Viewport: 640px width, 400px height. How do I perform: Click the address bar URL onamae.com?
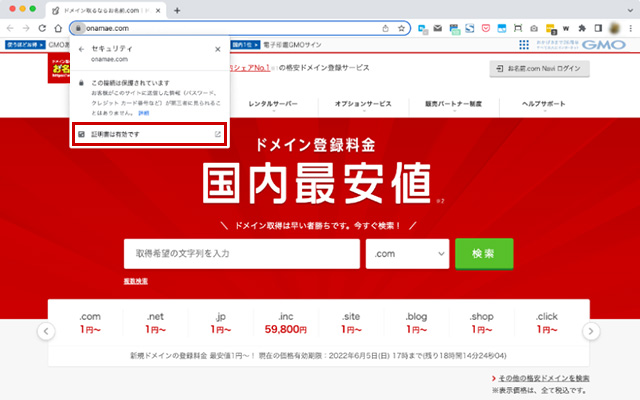(x=107, y=28)
